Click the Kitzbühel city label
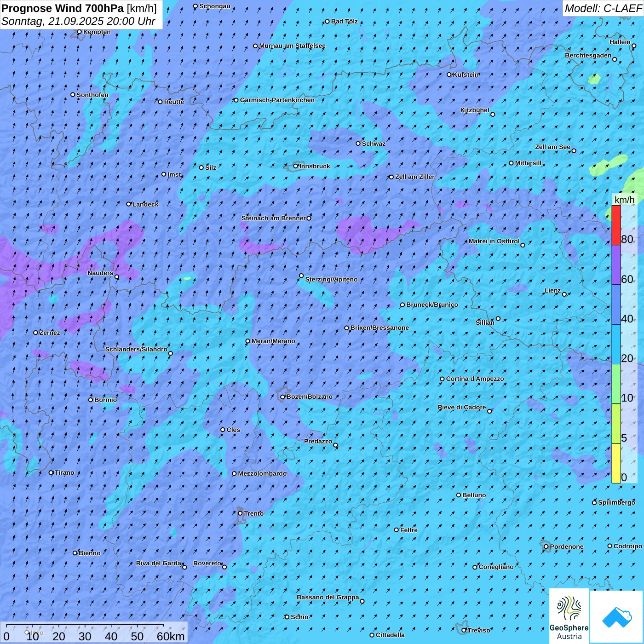644x644 pixels. (x=475, y=110)
